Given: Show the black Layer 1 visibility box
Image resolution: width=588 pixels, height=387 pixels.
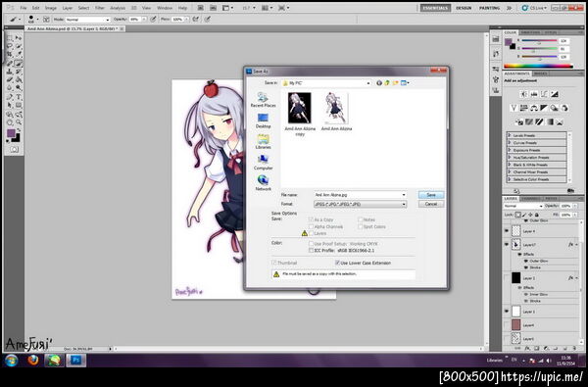Looking at the screenshot, I should click(507, 278).
